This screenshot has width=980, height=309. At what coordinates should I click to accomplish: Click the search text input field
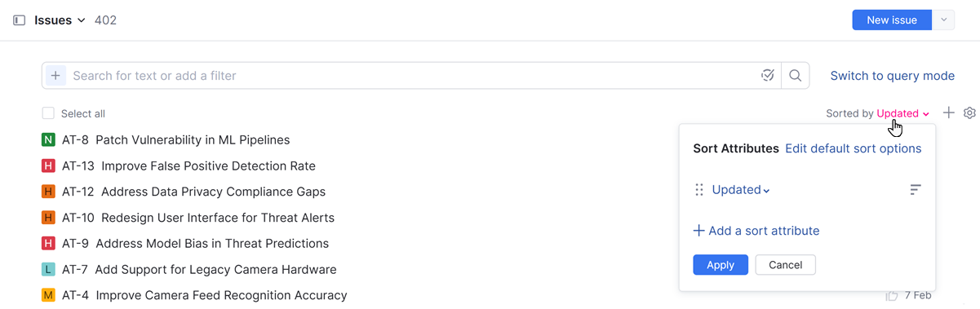[412, 76]
